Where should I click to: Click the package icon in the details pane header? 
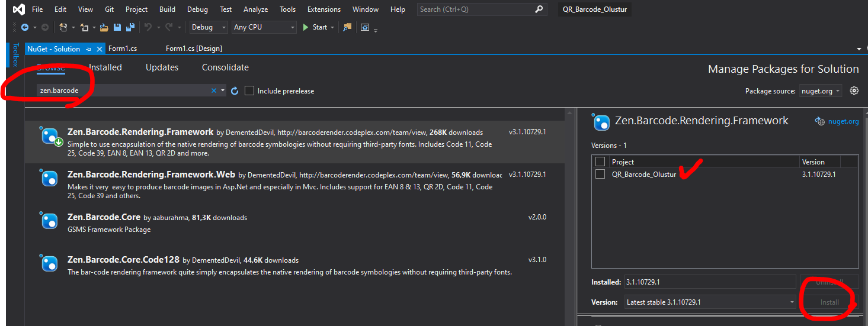(x=601, y=122)
